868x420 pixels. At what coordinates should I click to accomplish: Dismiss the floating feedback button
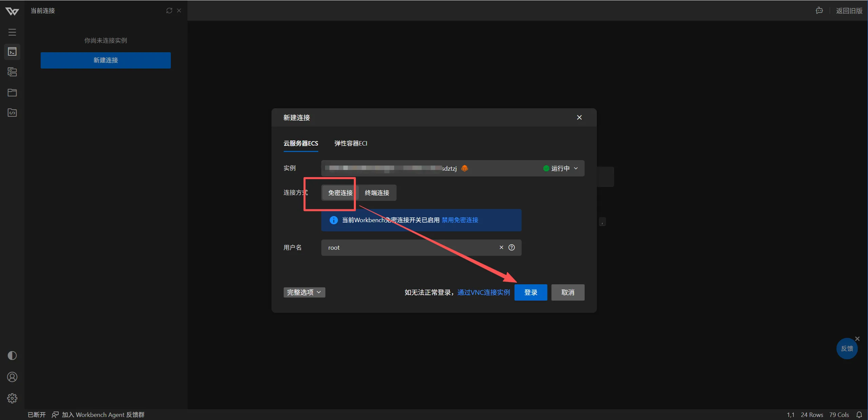pyautogui.click(x=857, y=339)
